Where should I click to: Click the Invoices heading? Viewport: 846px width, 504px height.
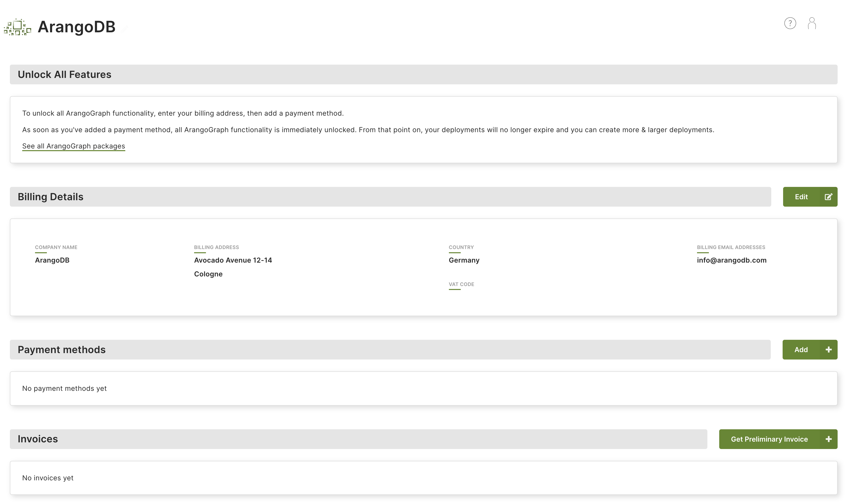click(38, 439)
